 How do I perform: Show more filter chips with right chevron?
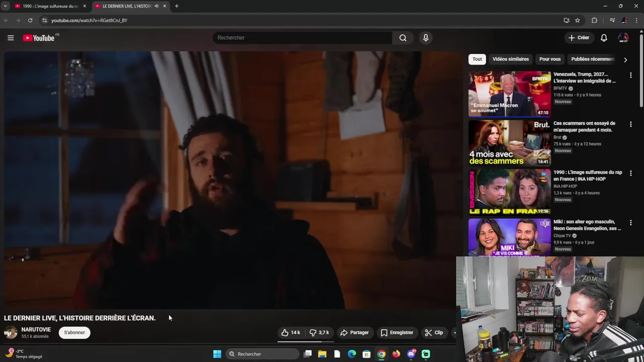(x=625, y=59)
